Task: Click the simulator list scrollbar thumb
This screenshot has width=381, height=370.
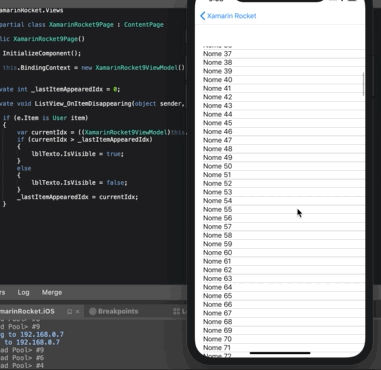Action: (x=363, y=84)
